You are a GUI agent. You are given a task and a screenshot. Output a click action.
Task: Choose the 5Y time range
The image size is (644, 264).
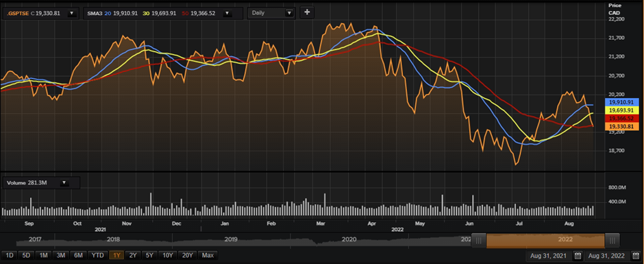point(149,255)
